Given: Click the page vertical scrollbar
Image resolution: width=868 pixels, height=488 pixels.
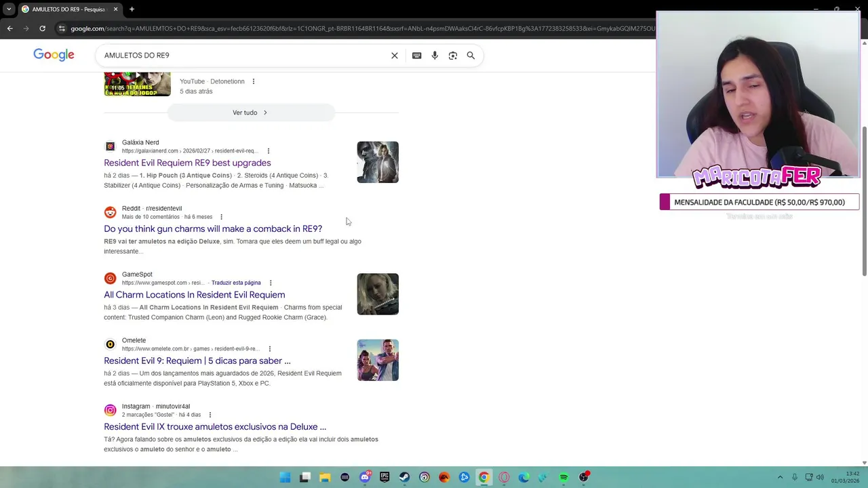Looking at the screenshot, I should [864, 201].
